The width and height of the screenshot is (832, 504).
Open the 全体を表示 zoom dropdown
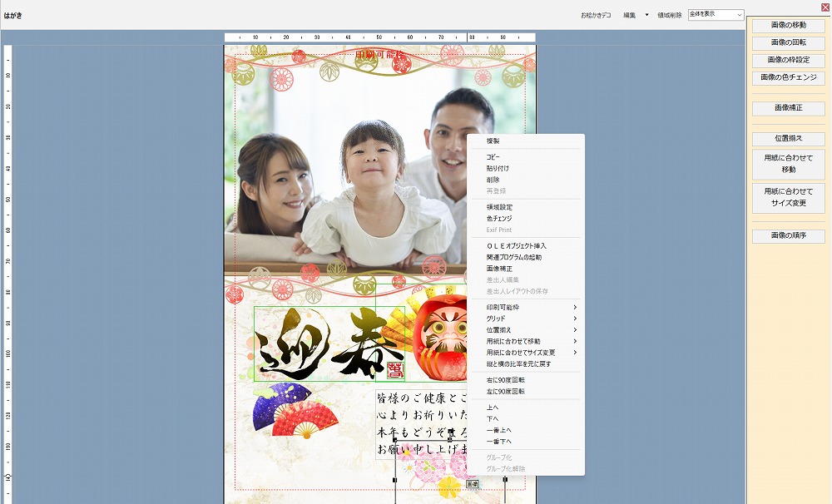pos(716,15)
